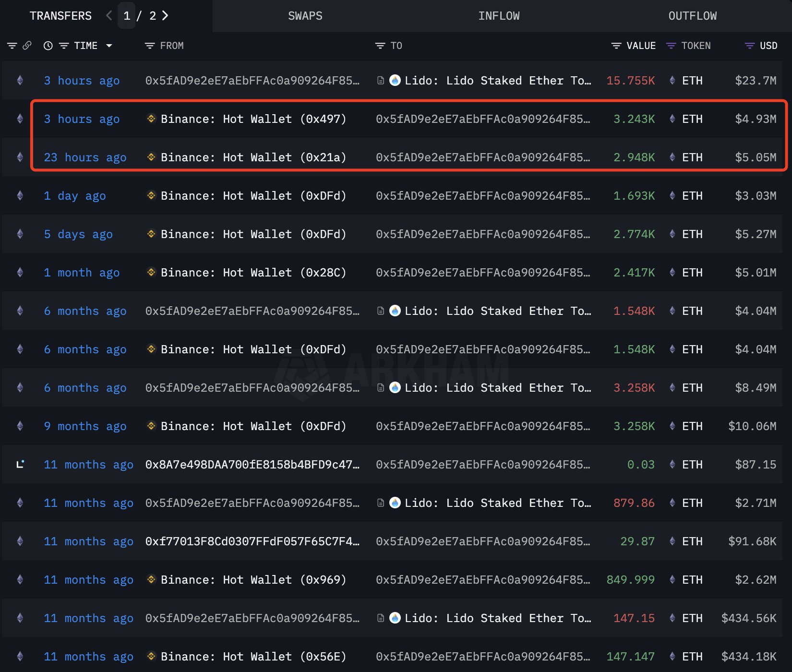Click the VALUE column header label
This screenshot has width=792, height=672.
[641, 46]
